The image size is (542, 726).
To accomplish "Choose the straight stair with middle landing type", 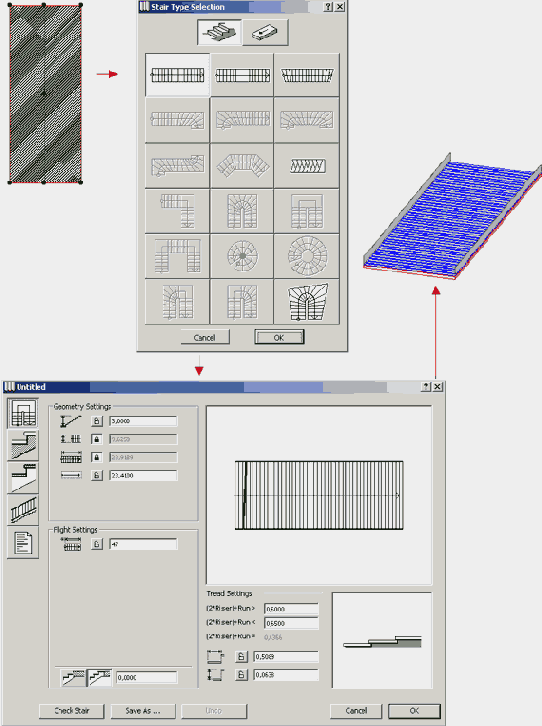I will (242, 75).
